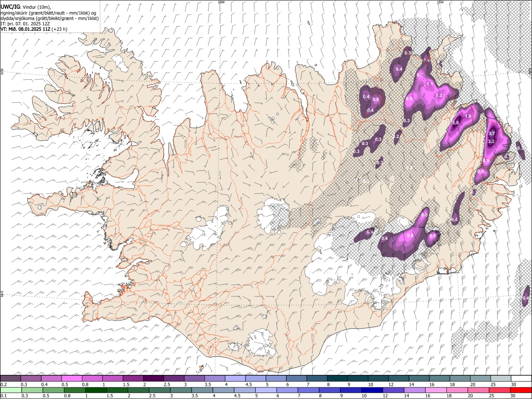Click the 20W longitude label
The image size is (532, 399).
click(x=221, y=2)
